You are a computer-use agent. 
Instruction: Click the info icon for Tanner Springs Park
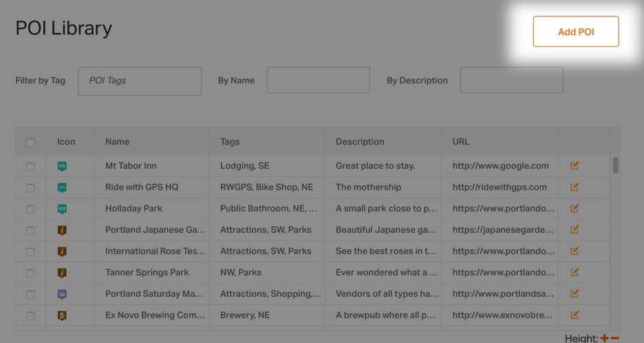coord(62,273)
